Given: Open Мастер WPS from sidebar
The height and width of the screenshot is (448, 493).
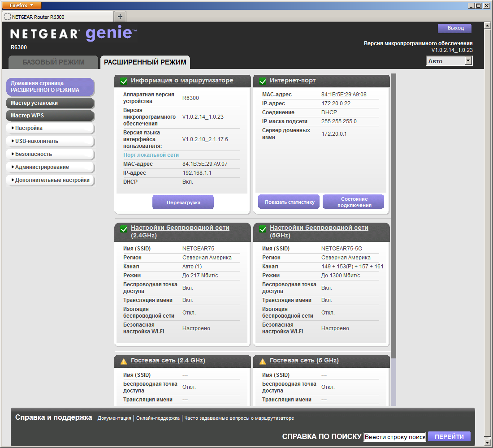Looking at the screenshot, I should [x=50, y=116].
